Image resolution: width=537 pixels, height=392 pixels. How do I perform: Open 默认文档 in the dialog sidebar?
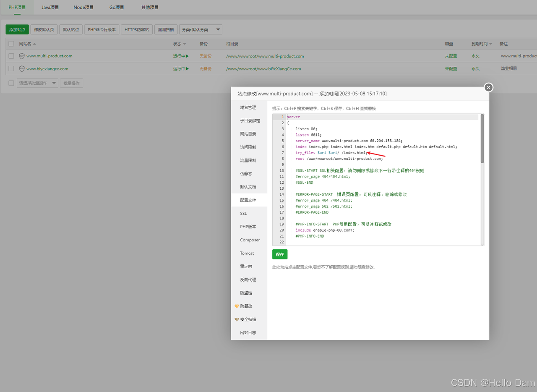pyautogui.click(x=249, y=187)
